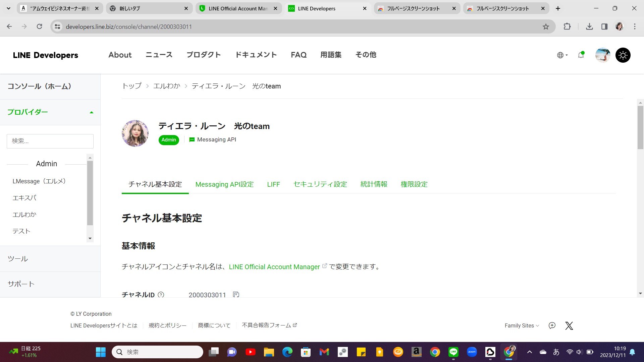Switch to the 新しいタブ browser tab
This screenshot has height=362, width=644.
149,8
